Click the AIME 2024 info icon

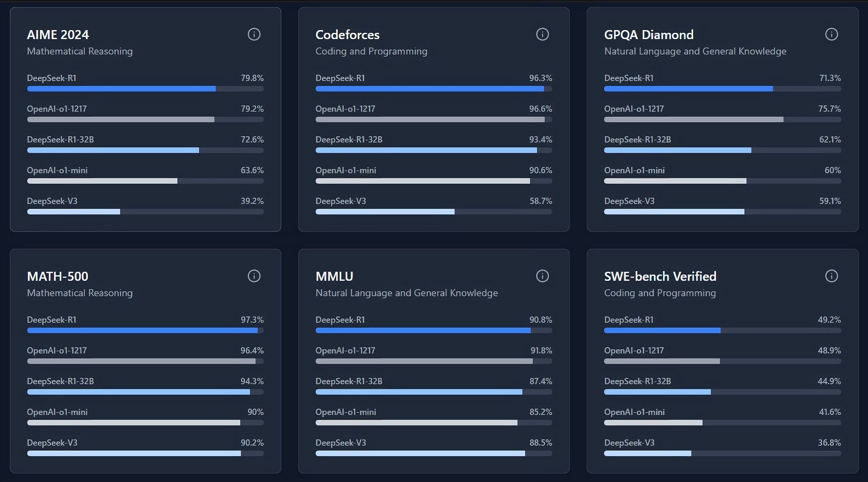(254, 34)
